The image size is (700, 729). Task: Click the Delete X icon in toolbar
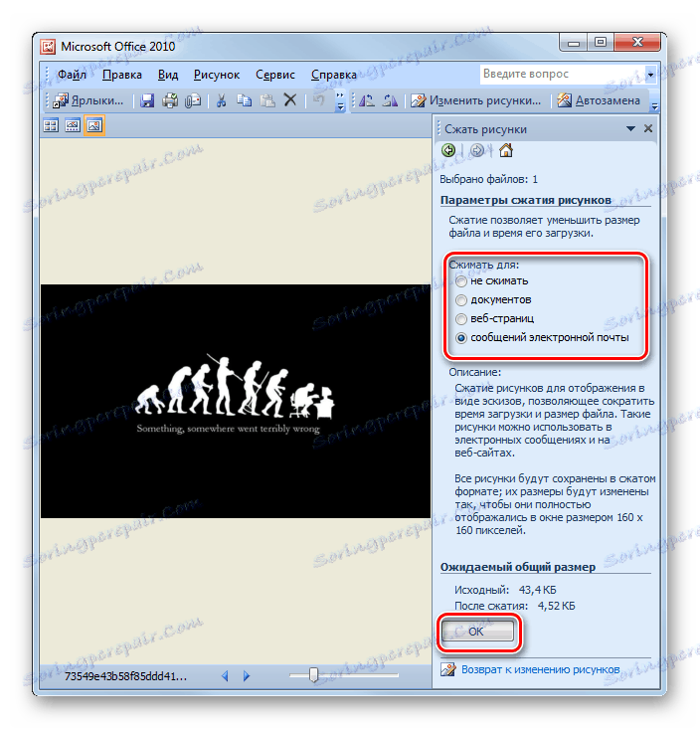tap(290, 100)
